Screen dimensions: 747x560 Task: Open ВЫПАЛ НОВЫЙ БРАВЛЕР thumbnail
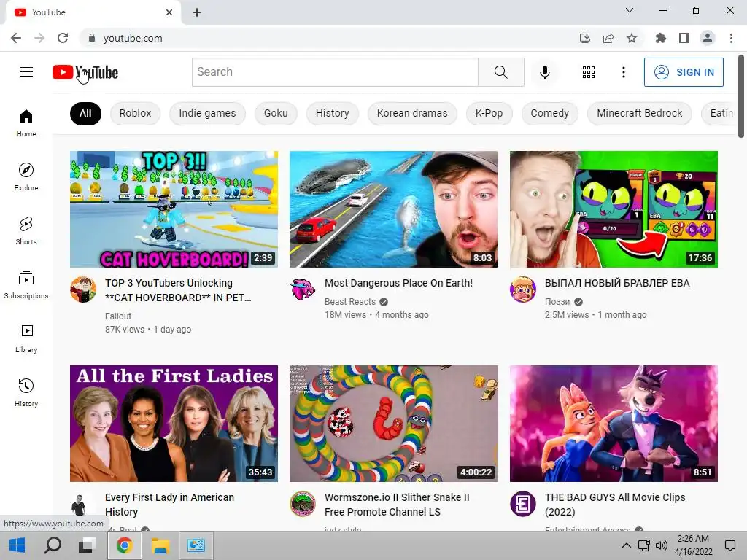[614, 209]
